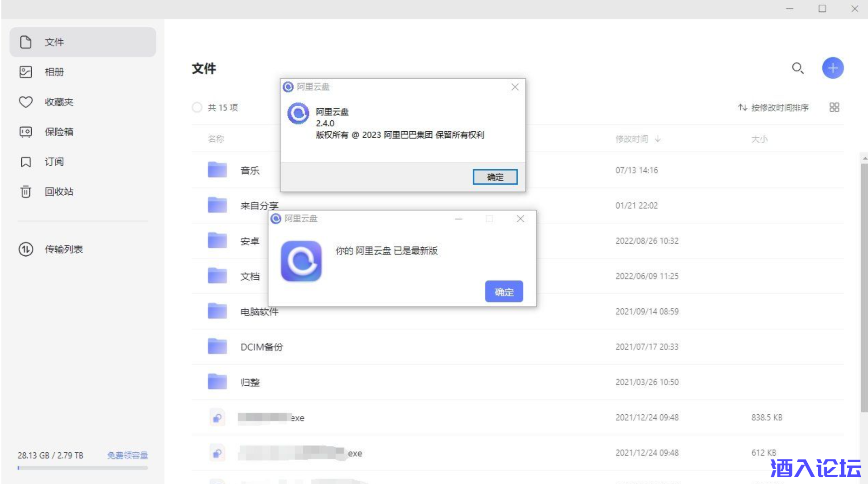Click the safe icon for 保险箱
This screenshot has width=868, height=484.
tap(26, 132)
